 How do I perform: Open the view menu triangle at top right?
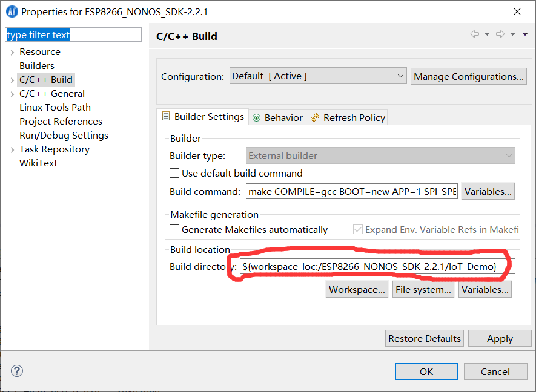(x=524, y=34)
